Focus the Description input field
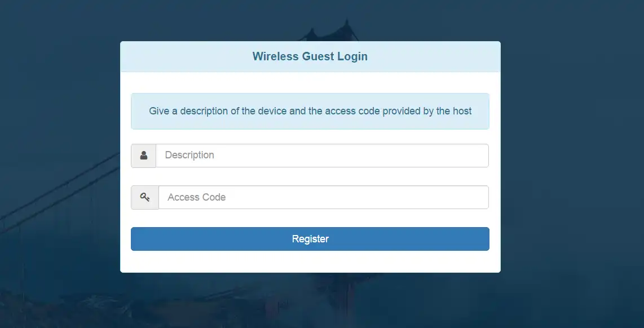Viewport: 644px width, 328px height. click(321, 156)
